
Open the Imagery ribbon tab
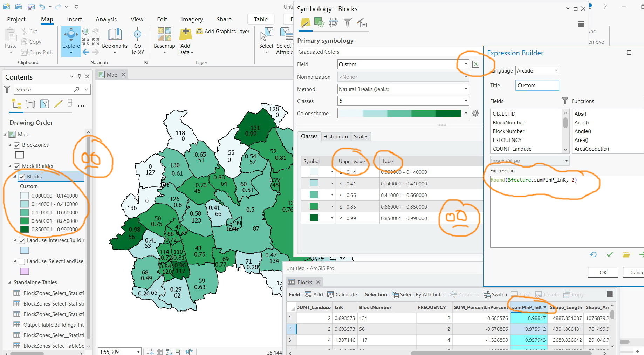pyautogui.click(x=192, y=19)
